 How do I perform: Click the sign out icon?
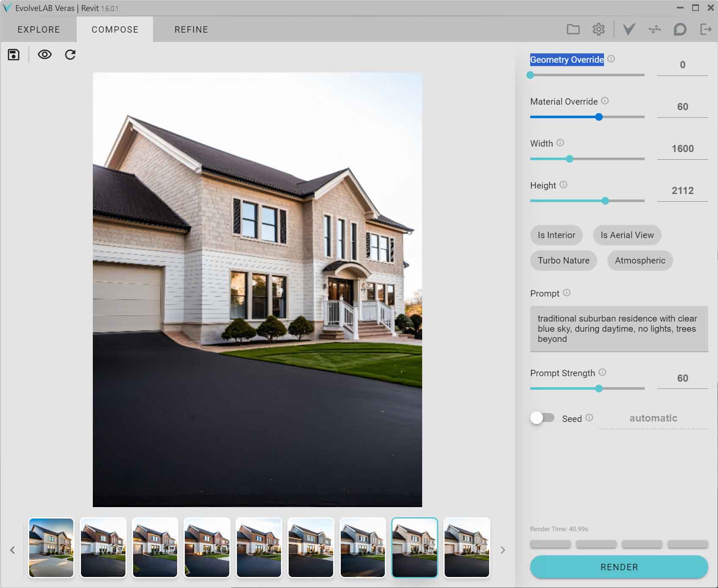click(705, 29)
